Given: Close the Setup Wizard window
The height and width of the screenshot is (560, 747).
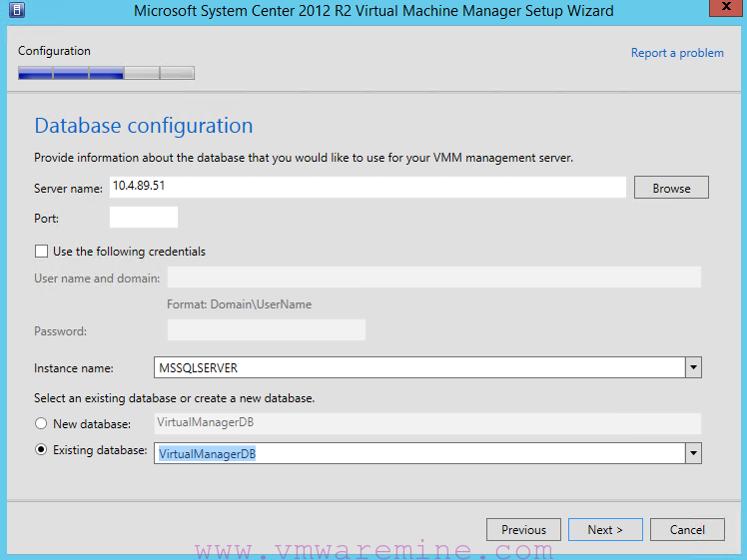Looking at the screenshot, I should click(726, 7).
